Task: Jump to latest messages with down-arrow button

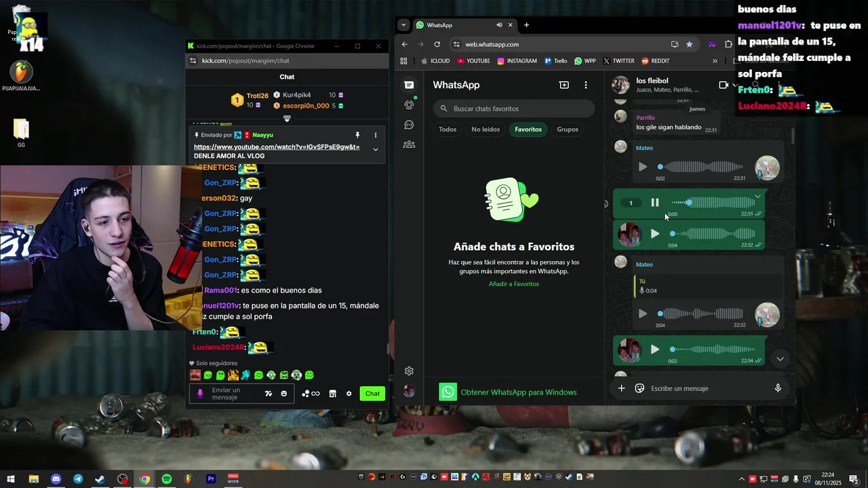Action: (x=780, y=359)
